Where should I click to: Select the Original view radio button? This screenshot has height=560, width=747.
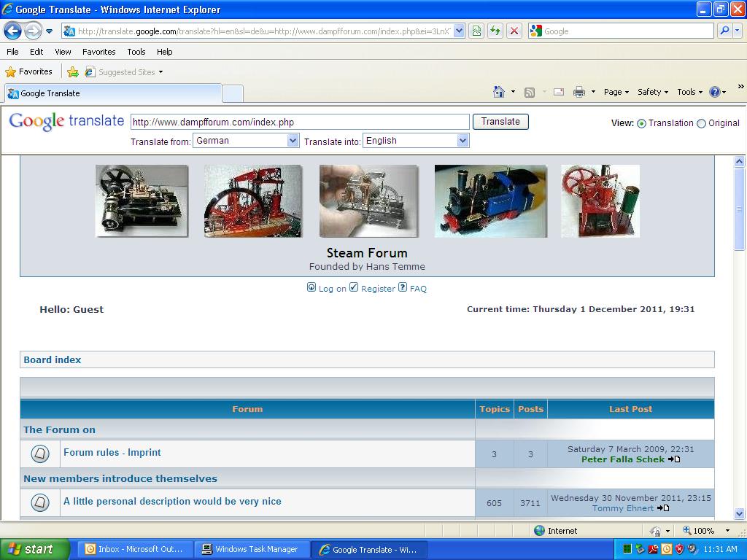tap(701, 124)
